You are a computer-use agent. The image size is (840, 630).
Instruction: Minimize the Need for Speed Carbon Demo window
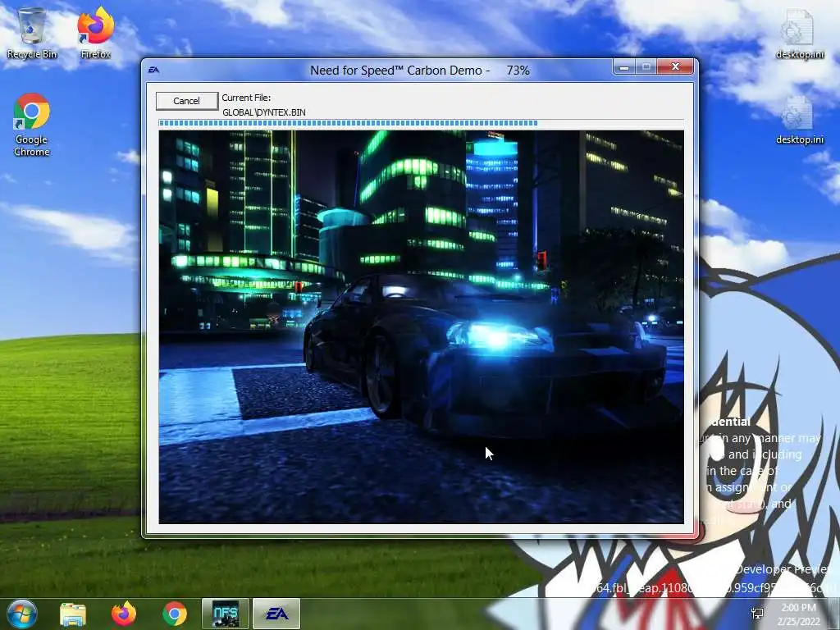point(624,67)
